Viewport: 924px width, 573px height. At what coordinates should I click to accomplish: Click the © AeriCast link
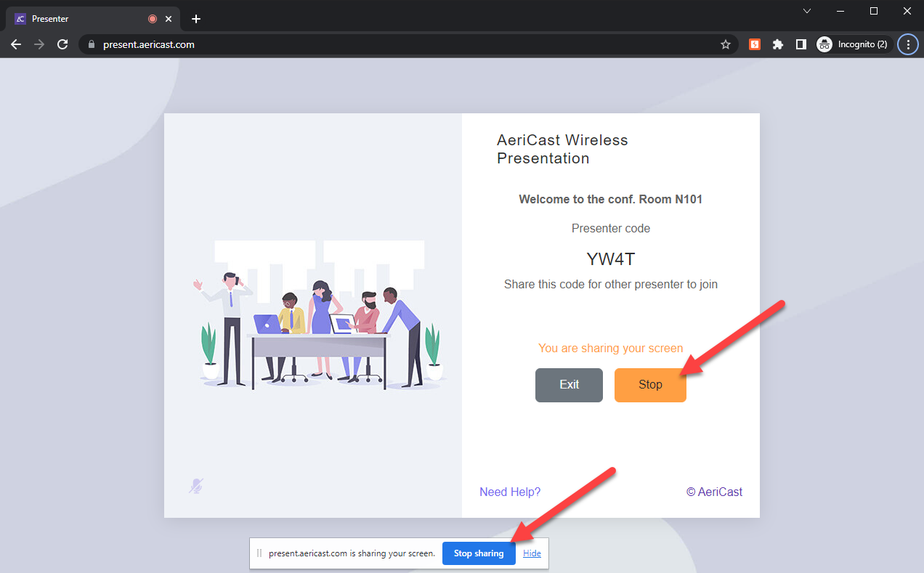point(714,492)
